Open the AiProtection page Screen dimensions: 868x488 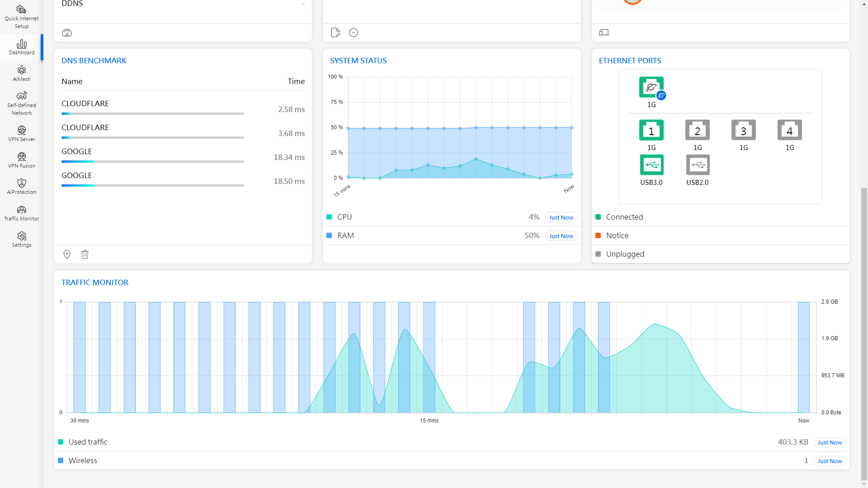click(22, 186)
